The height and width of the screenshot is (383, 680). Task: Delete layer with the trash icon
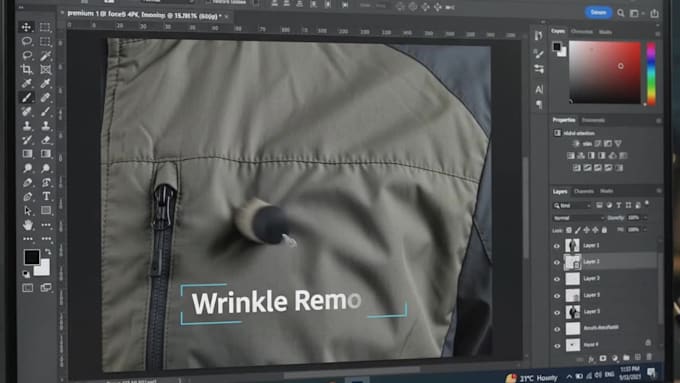click(649, 357)
